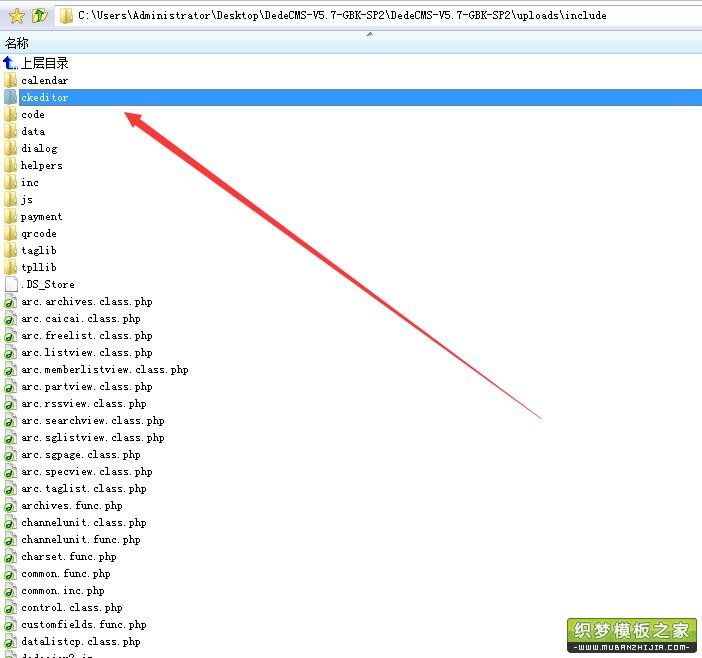Select the tpllib folder icon
Viewport: 702px width, 658px height.
(x=11, y=268)
